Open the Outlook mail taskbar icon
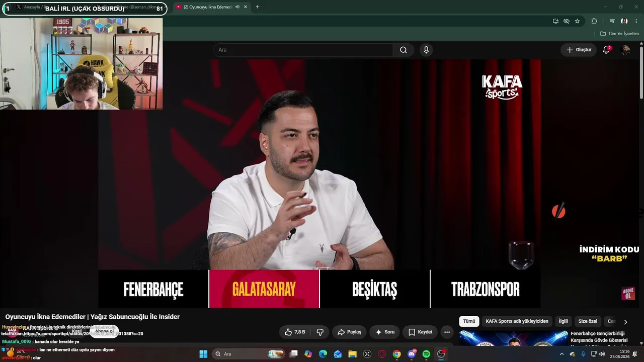 [338, 354]
